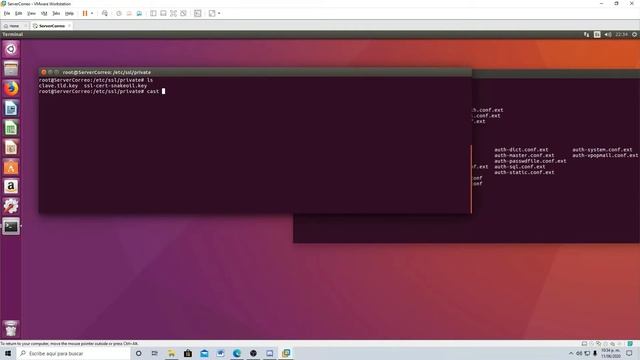
Task: Open the keyboard layout indicator
Action: point(597,35)
